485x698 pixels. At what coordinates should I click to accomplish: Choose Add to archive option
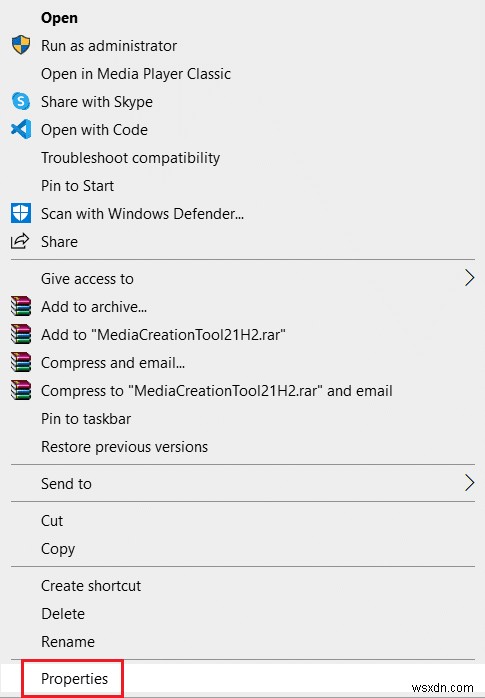(94, 307)
